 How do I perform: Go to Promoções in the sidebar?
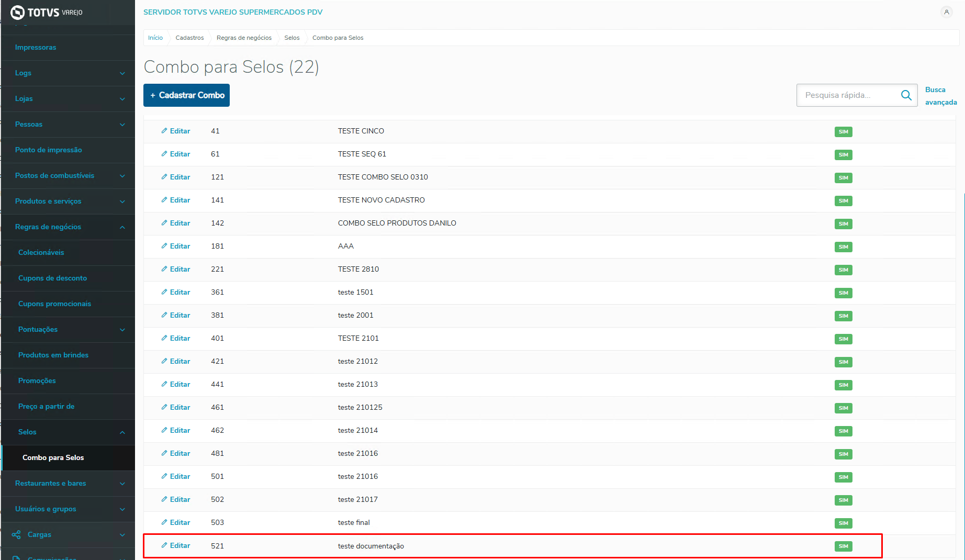[x=37, y=381]
